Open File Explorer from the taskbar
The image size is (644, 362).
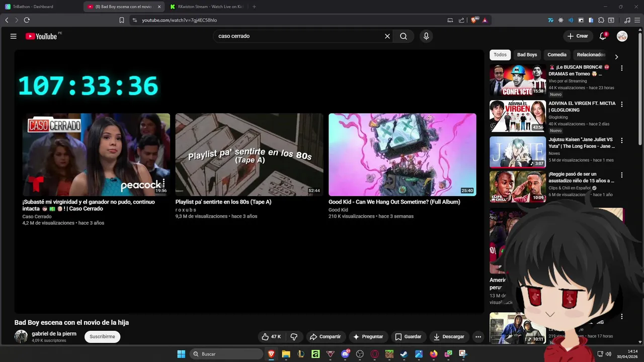coord(286,354)
